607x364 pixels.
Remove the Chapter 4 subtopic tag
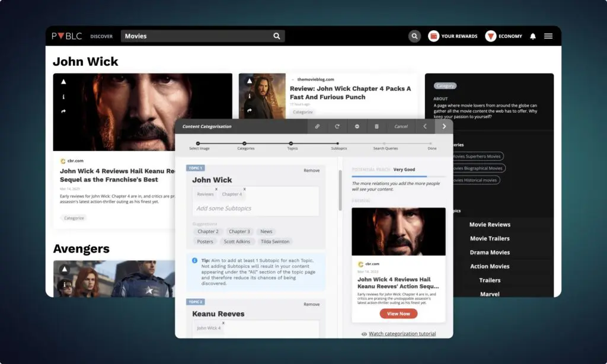point(244,189)
